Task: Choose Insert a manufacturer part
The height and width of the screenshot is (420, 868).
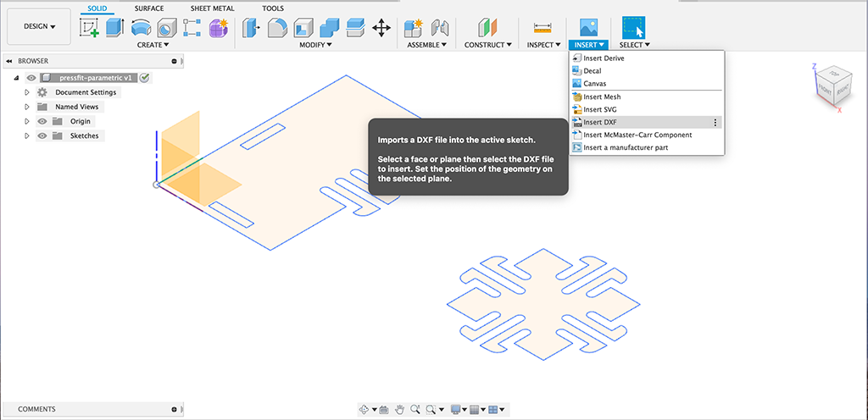Action: point(647,147)
